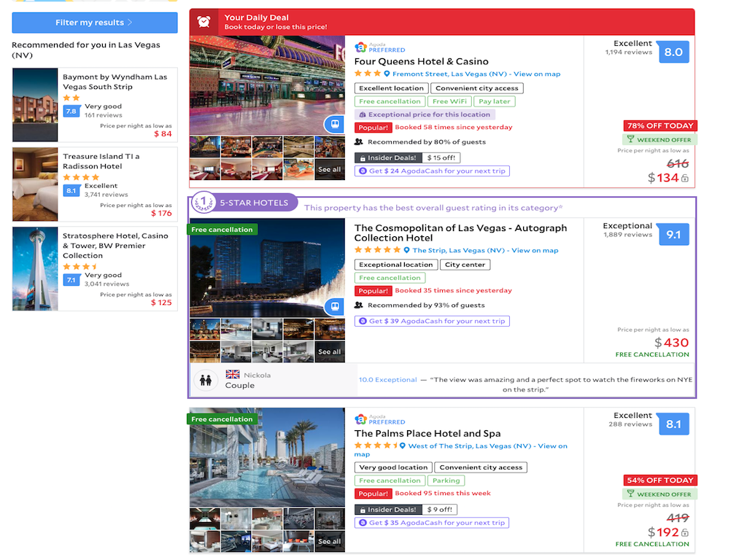Click the $ 15 off! insider deal tag
Image resolution: width=747 pixels, height=560 pixels.
pos(441,157)
